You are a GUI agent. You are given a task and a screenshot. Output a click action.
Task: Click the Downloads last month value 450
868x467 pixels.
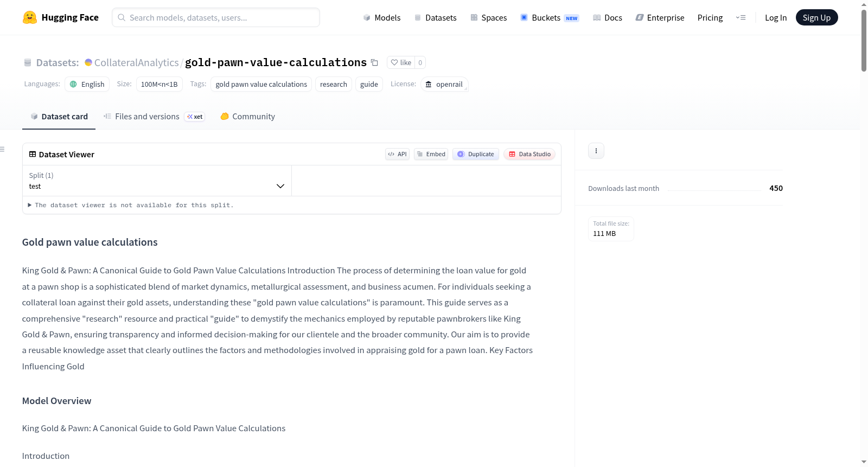point(776,188)
